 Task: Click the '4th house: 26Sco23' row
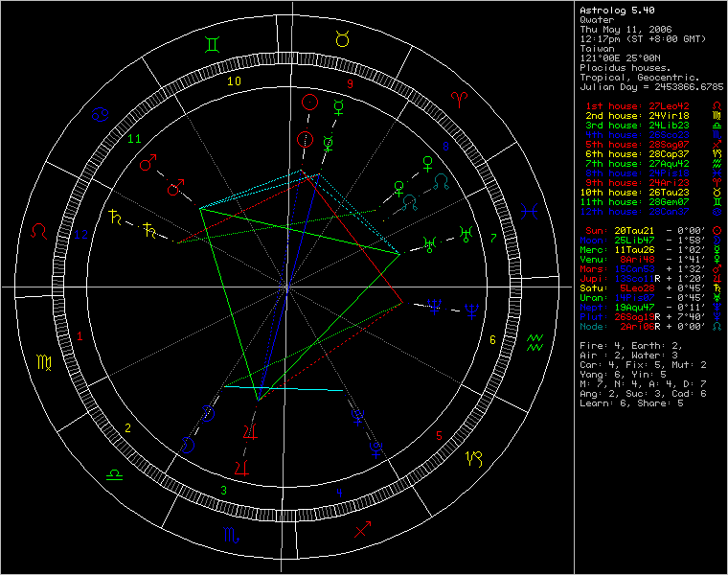(637, 135)
